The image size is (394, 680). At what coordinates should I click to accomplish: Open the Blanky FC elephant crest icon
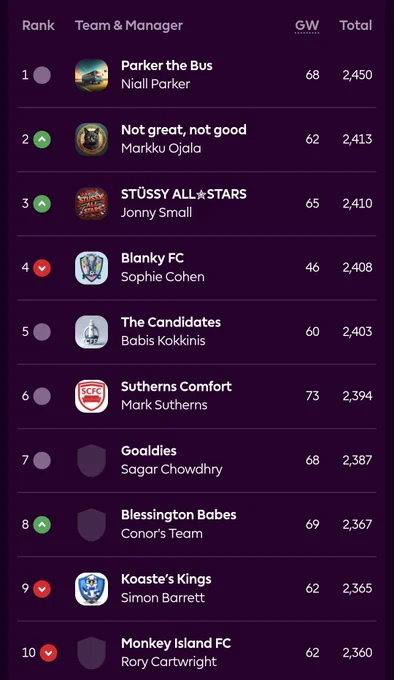click(x=91, y=268)
